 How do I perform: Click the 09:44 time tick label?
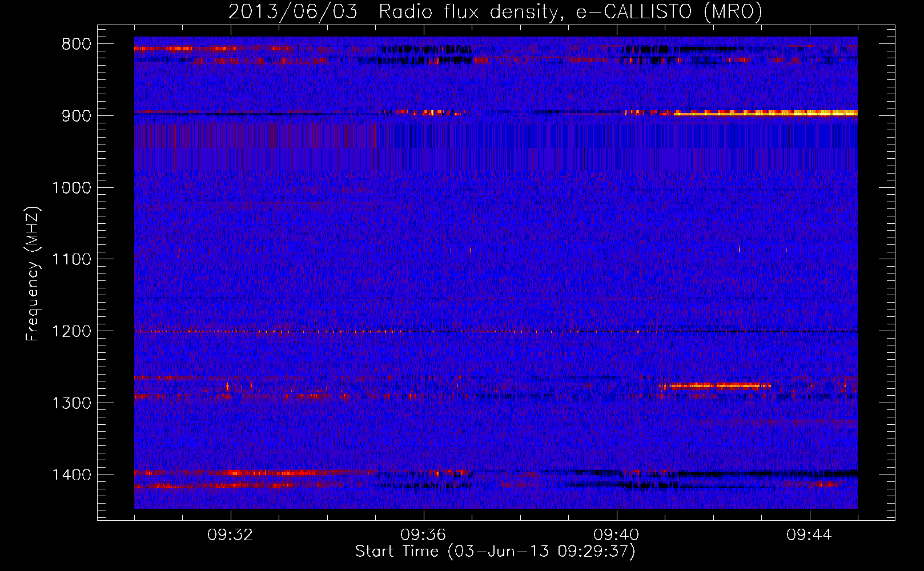[x=810, y=535]
